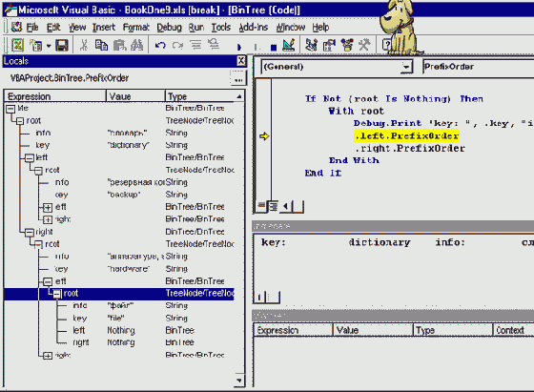Open the Tools menu
Viewport: 534px width, 392px height.
tap(221, 28)
